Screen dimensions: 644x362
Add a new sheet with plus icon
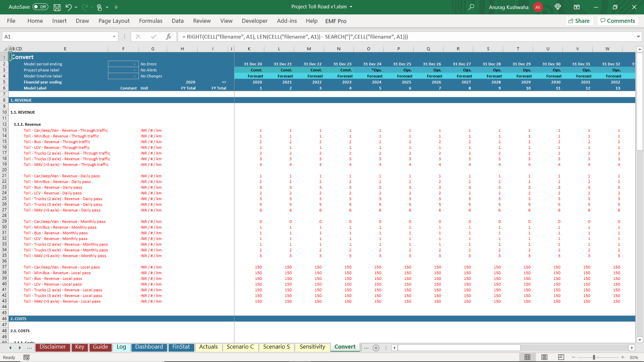(376, 348)
